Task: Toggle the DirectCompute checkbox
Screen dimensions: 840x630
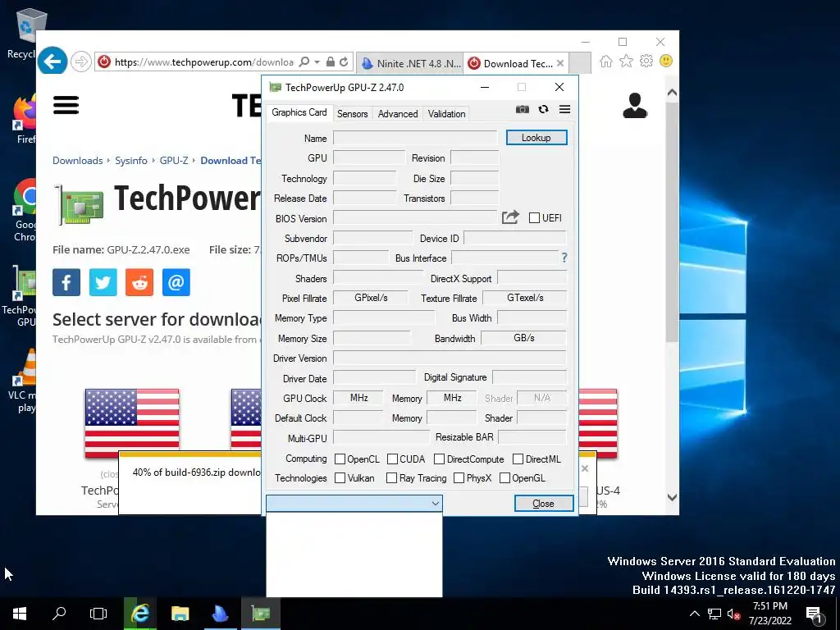Action: point(440,459)
